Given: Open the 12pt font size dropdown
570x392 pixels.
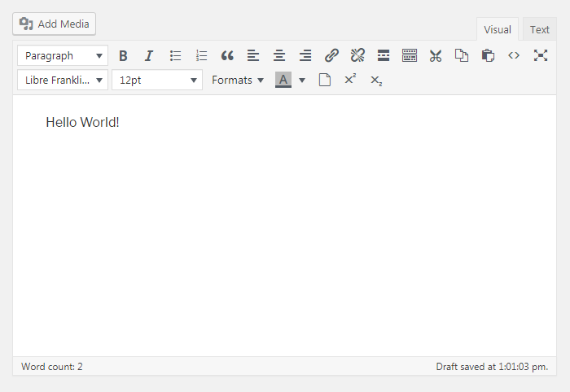Looking at the screenshot, I should click(x=157, y=80).
